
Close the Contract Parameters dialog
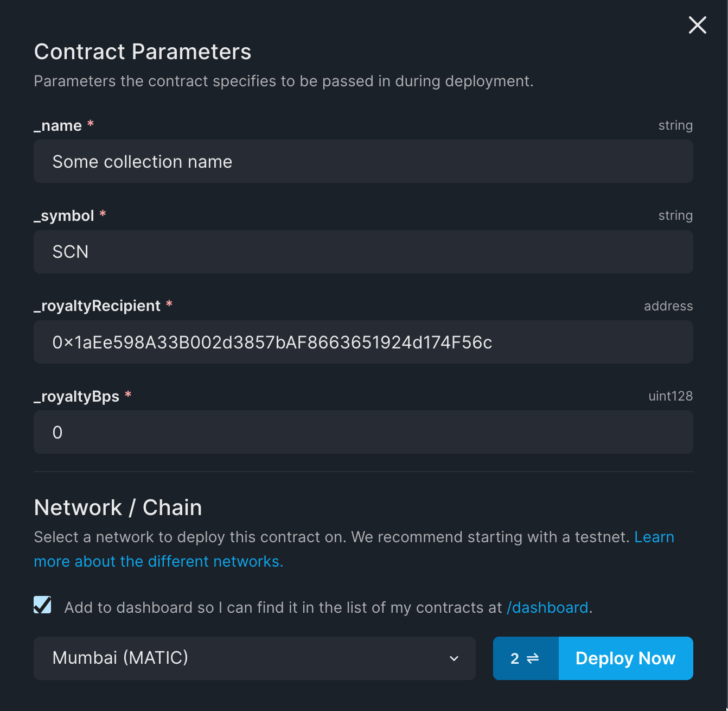coord(697,25)
